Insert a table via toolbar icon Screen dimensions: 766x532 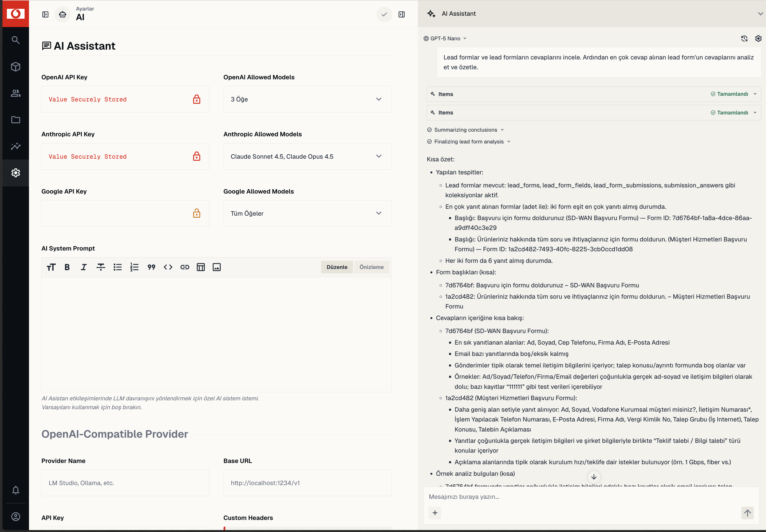tap(201, 267)
